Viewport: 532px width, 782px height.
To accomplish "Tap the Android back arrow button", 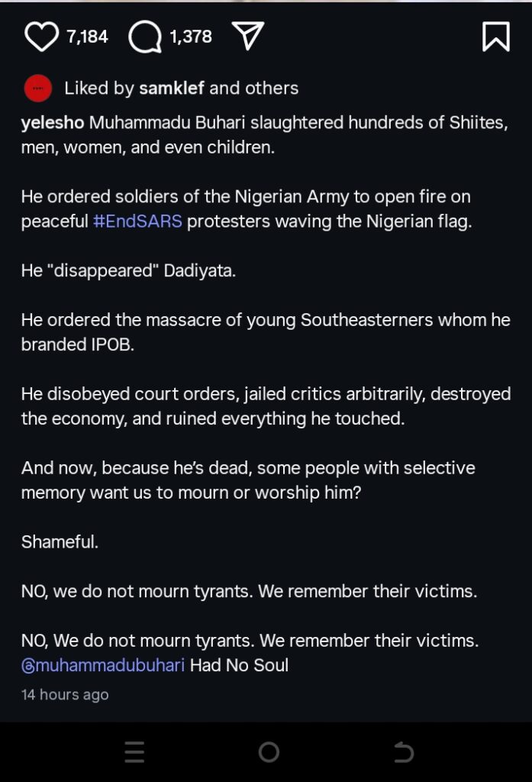I will 403,751.
